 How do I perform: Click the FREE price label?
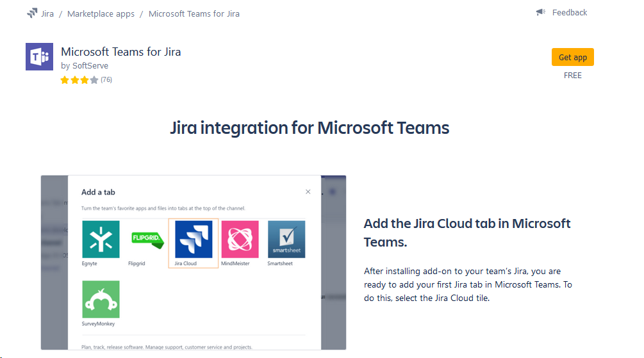572,76
